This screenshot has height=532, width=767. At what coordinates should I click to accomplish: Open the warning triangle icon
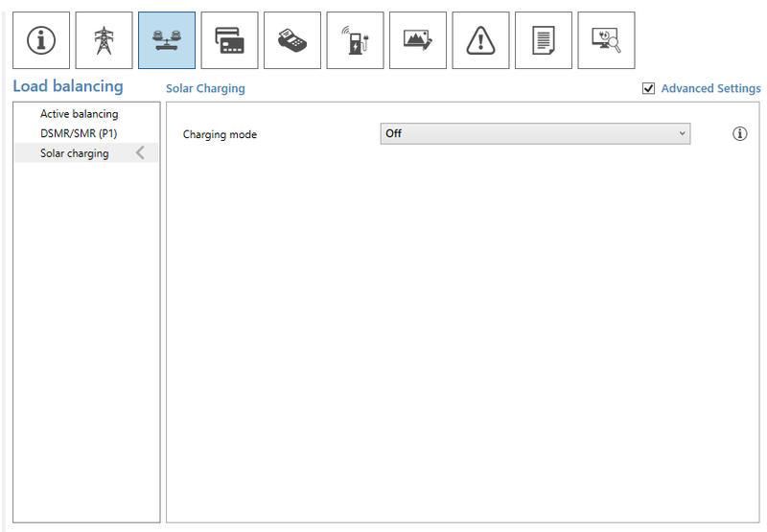480,40
